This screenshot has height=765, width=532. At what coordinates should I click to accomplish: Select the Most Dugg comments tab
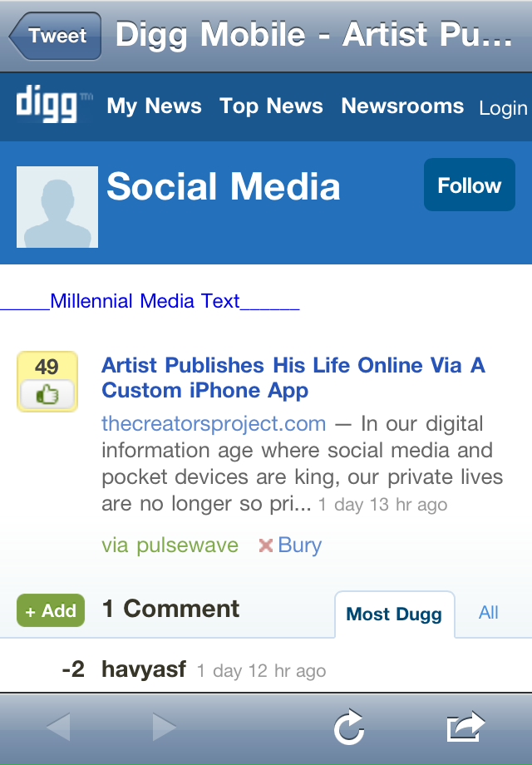[x=395, y=614]
